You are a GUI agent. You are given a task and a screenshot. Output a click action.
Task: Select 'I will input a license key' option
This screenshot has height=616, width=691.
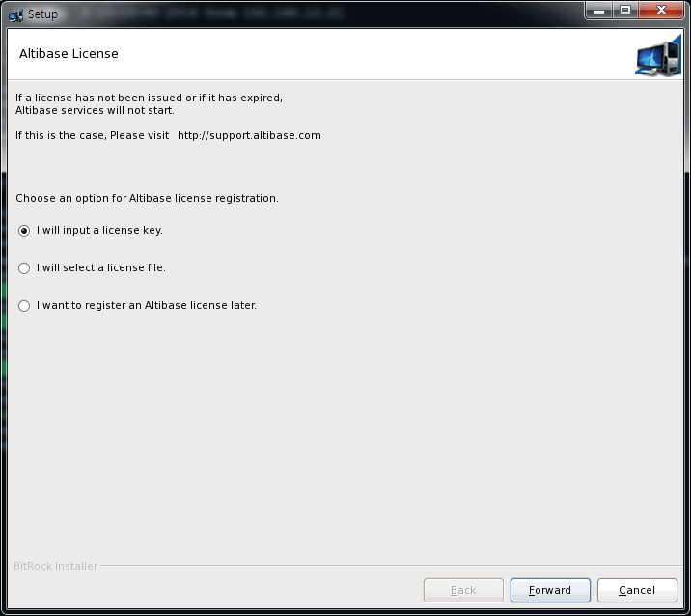pos(24,231)
